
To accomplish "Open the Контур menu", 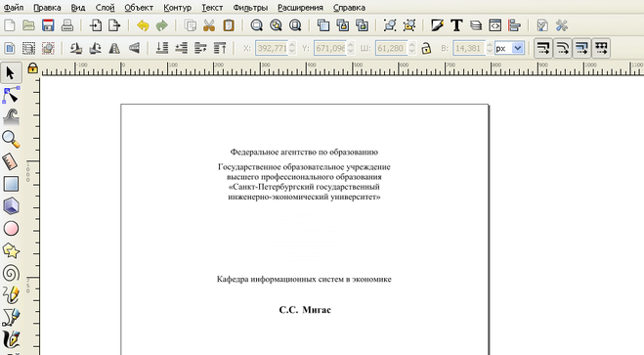I will 177,8.
